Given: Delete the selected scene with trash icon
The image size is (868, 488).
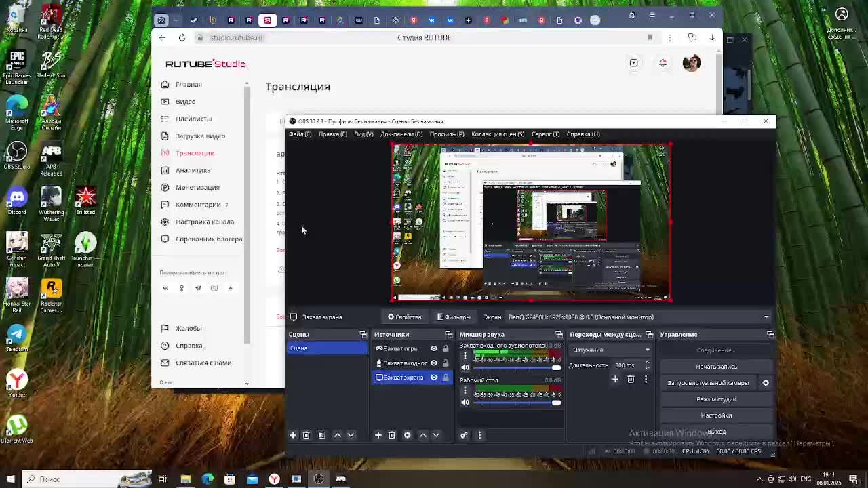Looking at the screenshot, I should 306,435.
